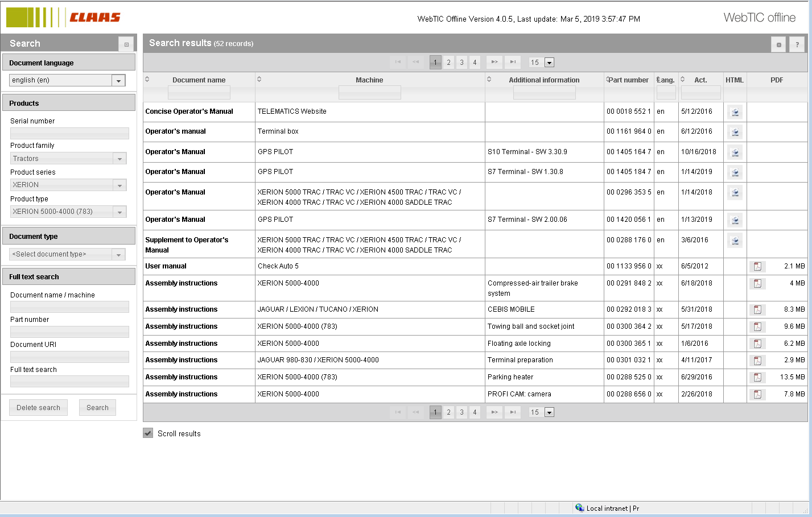The image size is (812, 517).
Task: Open PDF for PROFI CAM camera instructions
Action: pos(757,394)
